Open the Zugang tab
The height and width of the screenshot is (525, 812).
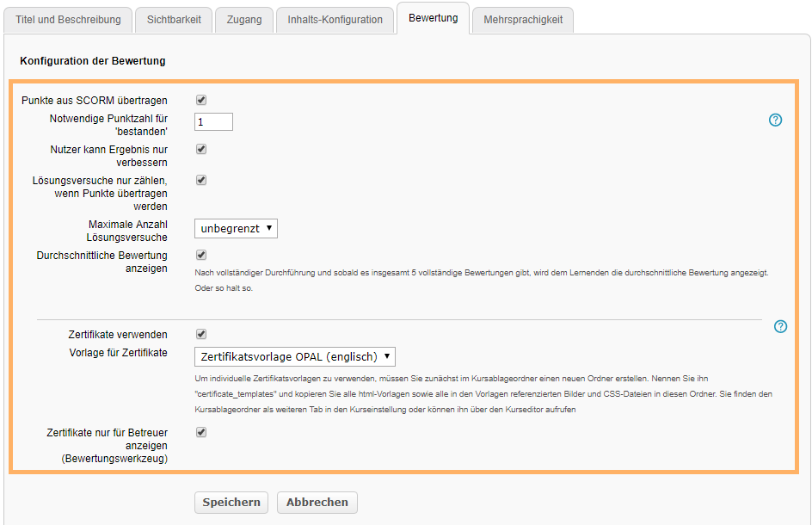click(243, 19)
